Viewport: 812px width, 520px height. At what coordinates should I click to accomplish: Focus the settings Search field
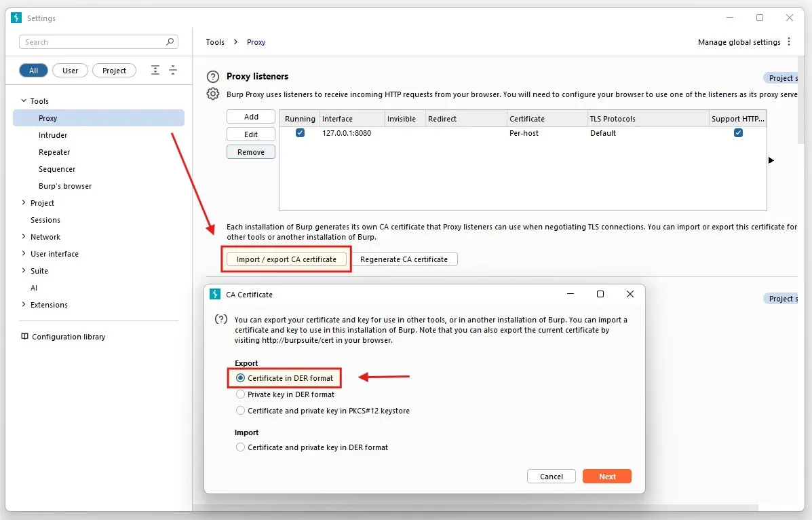click(x=98, y=42)
